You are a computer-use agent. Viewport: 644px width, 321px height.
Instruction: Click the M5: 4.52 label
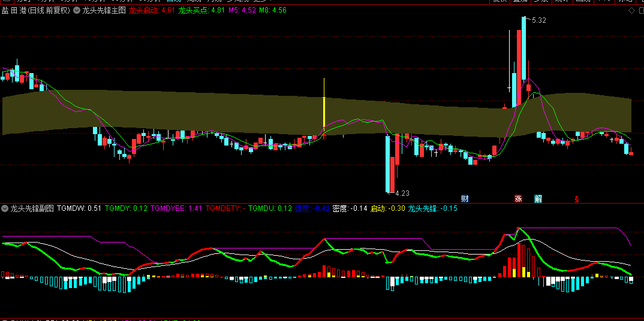click(x=242, y=11)
